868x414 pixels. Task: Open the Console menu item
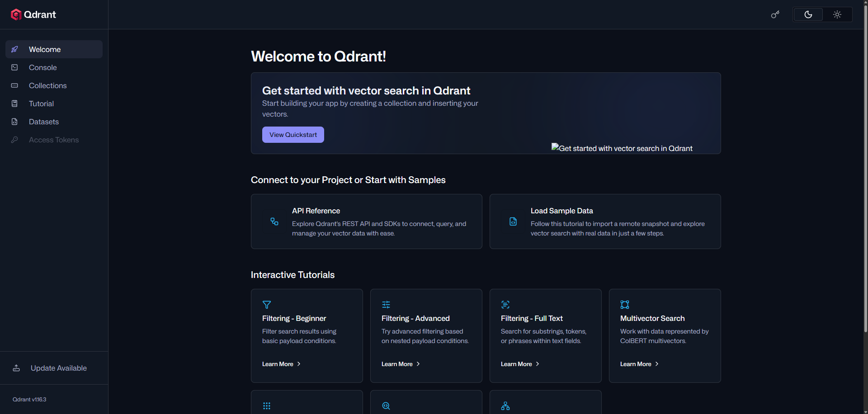click(54, 67)
